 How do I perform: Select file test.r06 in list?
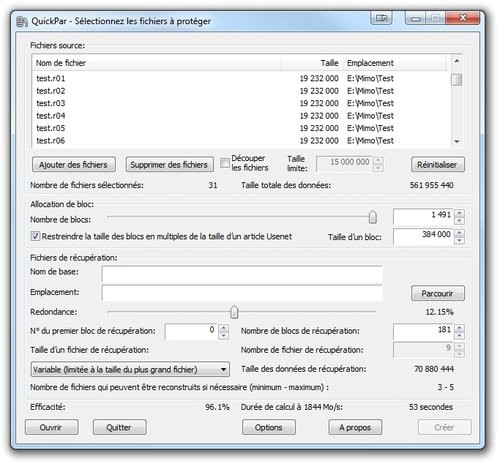coord(51,140)
